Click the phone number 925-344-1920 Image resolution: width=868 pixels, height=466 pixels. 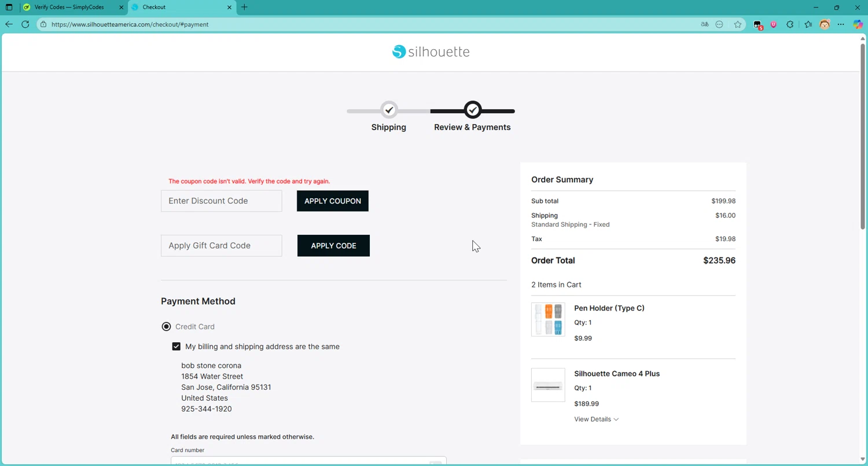coord(206,409)
